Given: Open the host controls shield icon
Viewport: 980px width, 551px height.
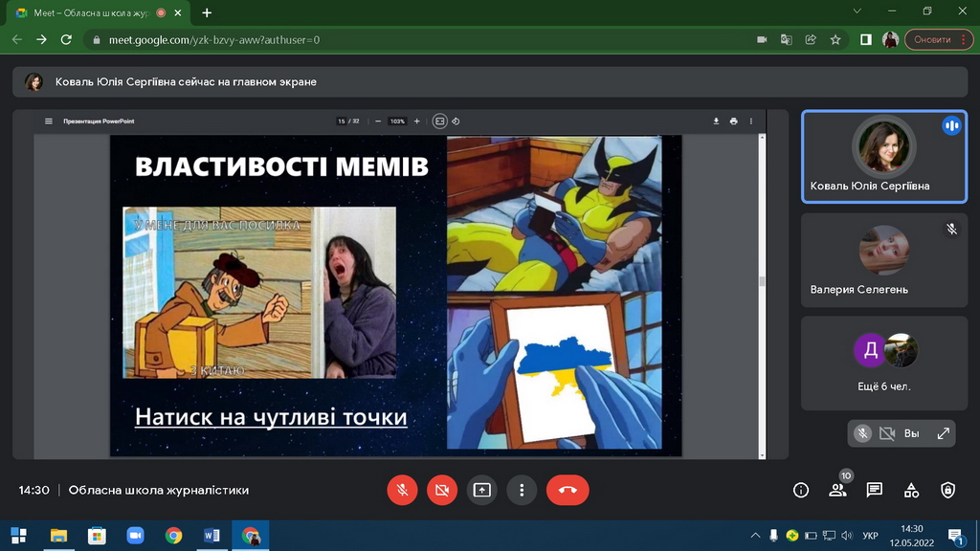Looking at the screenshot, I should 948,491.
